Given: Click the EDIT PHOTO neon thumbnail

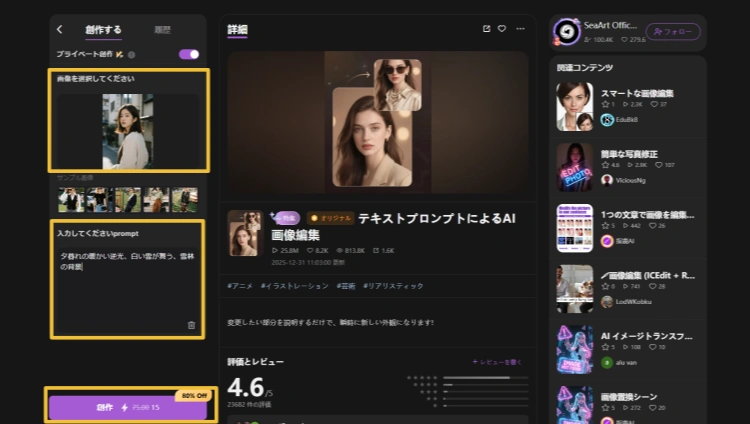Looking at the screenshot, I should 574,167.
